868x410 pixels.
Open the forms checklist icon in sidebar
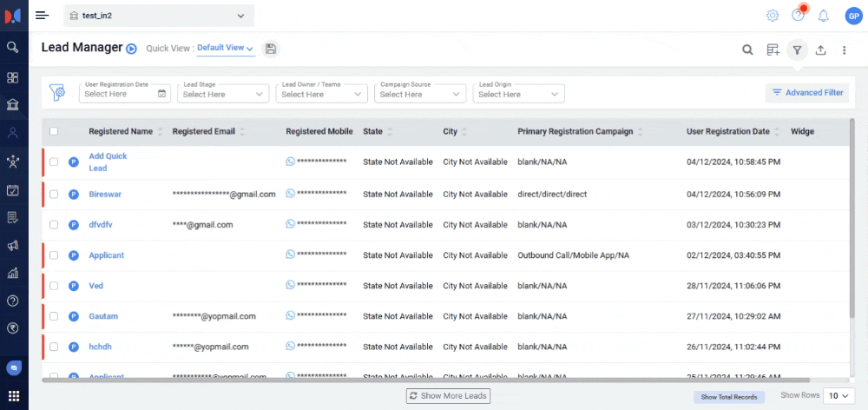(x=13, y=218)
